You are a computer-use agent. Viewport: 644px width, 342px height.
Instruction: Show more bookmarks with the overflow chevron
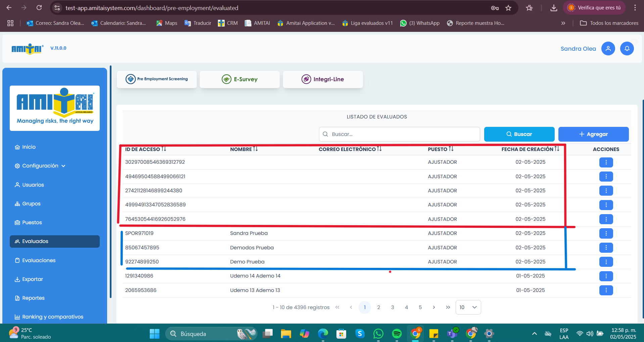pos(563,23)
